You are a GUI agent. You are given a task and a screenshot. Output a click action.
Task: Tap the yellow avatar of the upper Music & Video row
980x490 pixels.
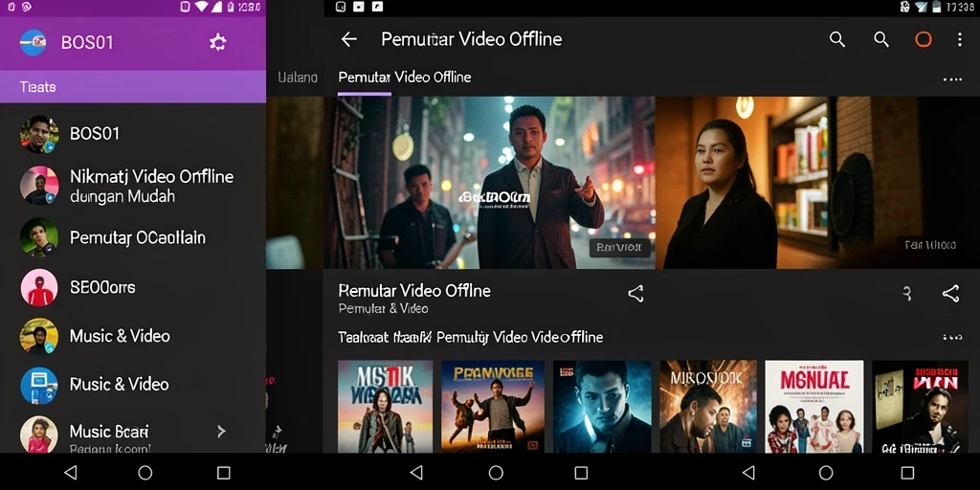click(x=39, y=336)
